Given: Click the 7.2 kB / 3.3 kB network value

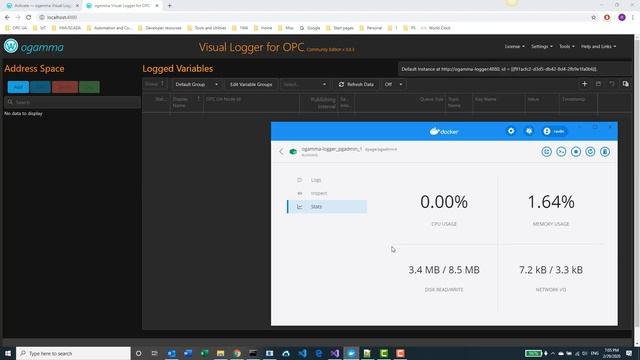Looking at the screenshot, I should coord(551,270).
